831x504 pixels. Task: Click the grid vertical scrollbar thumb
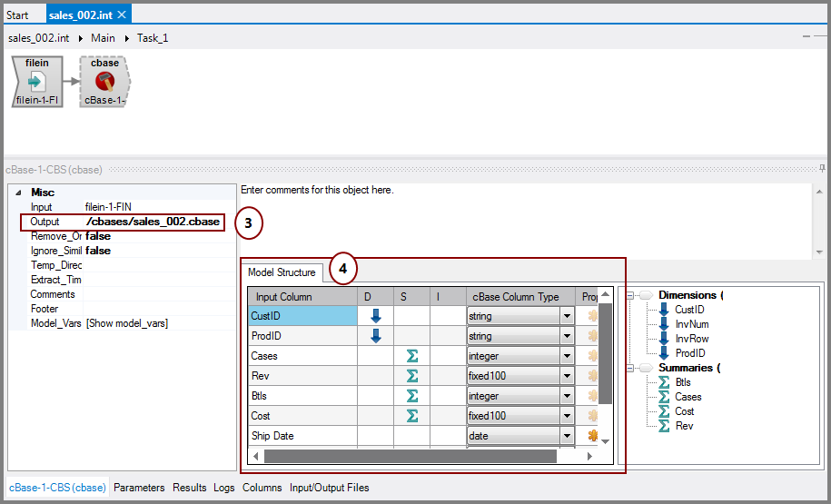(x=605, y=354)
